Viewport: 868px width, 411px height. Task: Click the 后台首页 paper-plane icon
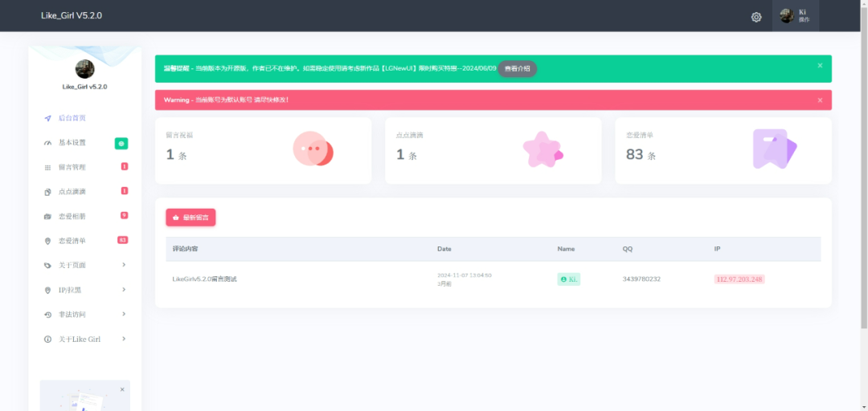coord(47,118)
